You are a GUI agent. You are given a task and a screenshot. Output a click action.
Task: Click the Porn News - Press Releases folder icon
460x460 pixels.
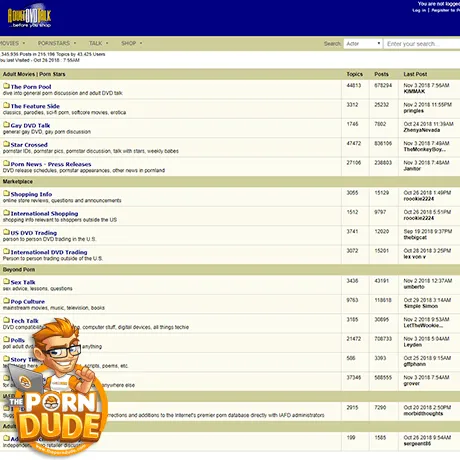(6, 163)
